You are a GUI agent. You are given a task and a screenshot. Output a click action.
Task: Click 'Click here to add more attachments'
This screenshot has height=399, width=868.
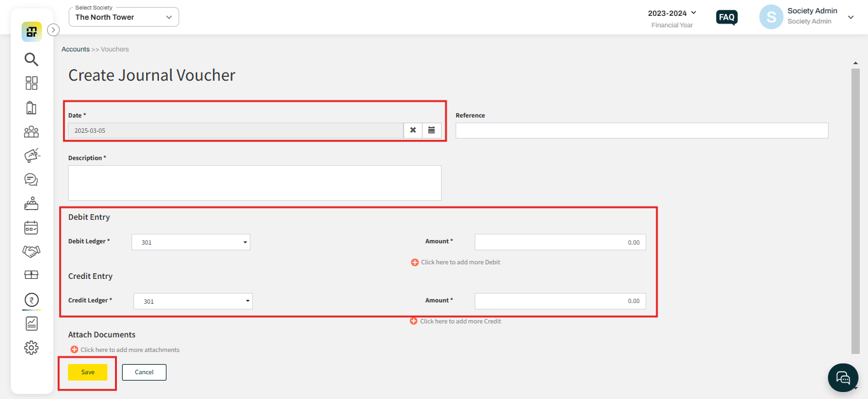tap(130, 349)
